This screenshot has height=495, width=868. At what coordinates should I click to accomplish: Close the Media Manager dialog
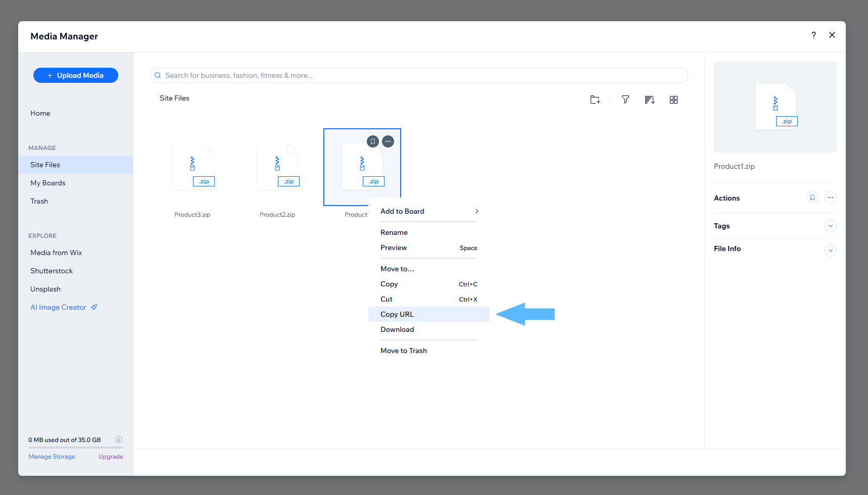pos(832,35)
